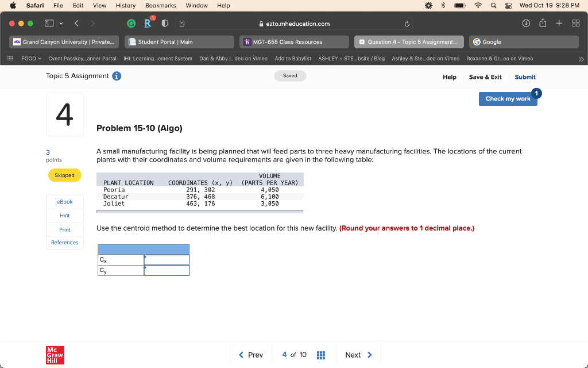588x368 pixels.
Task: Go to next question with Next
Action: click(358, 355)
